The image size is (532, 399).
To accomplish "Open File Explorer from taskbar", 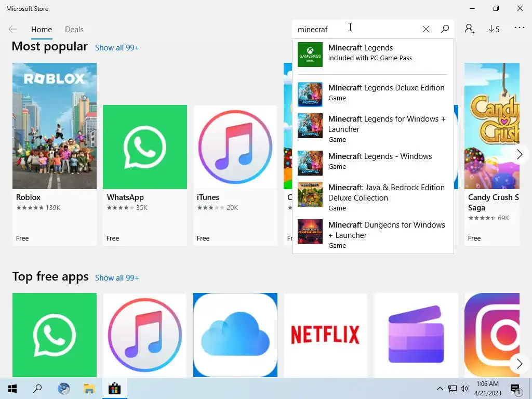I will point(89,389).
